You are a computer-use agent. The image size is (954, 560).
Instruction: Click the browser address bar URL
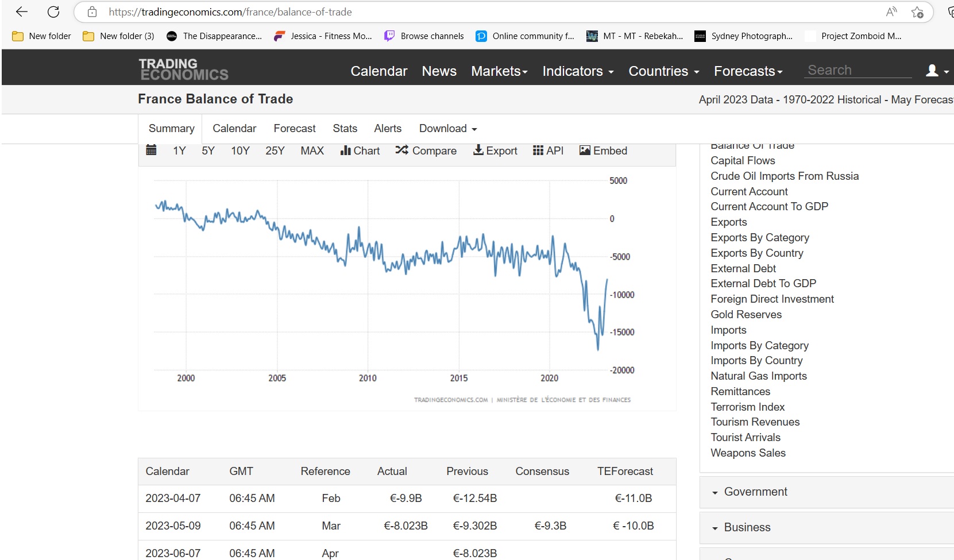pyautogui.click(x=230, y=11)
